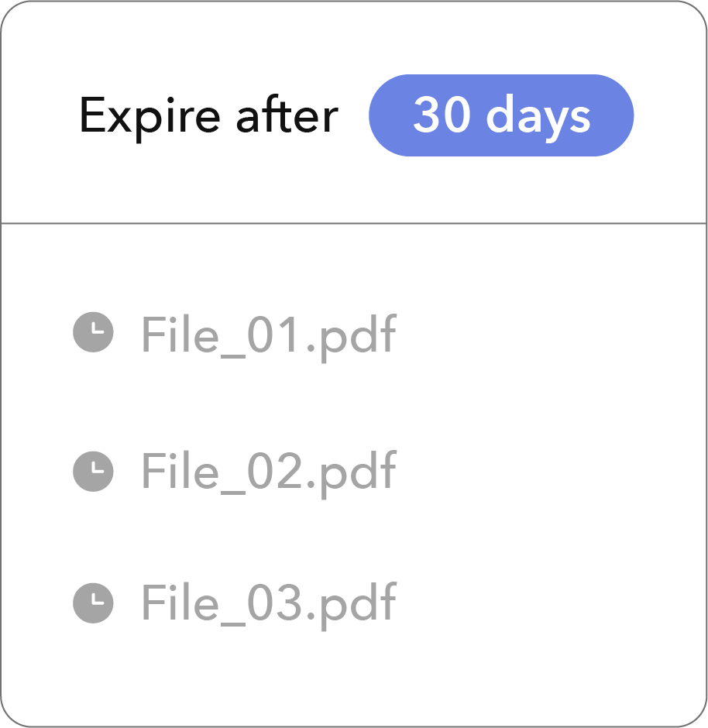Image resolution: width=708 pixels, height=728 pixels.
Task: Click the '.pdf' extension of File_02
Action: (x=352, y=472)
